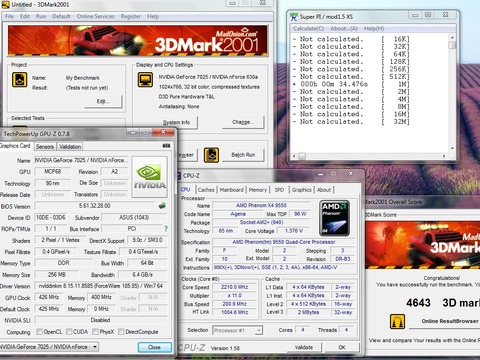The width and height of the screenshot is (480, 360).
Task: Click the GPU-Z screenshot camera icon
Action: pyautogui.click(x=166, y=146)
